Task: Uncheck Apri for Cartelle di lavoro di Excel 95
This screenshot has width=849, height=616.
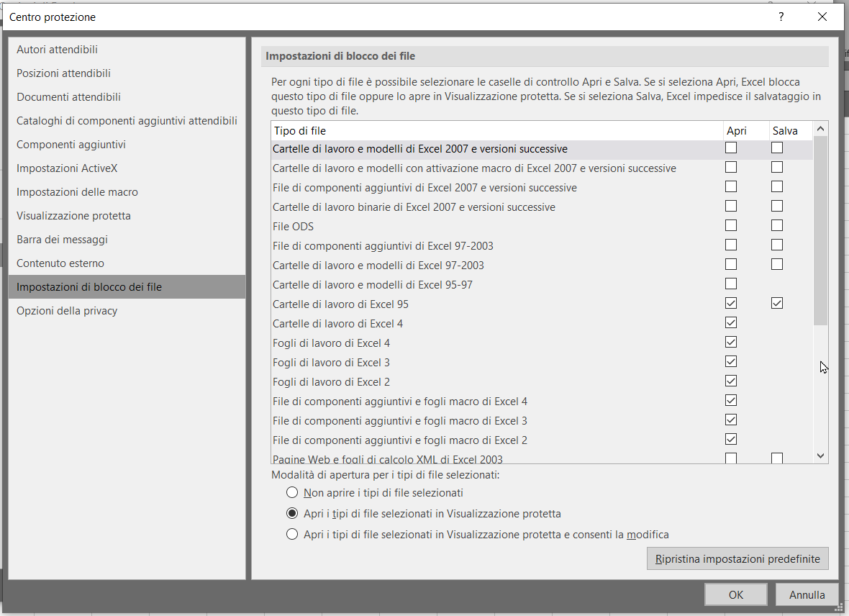Action: [731, 304]
